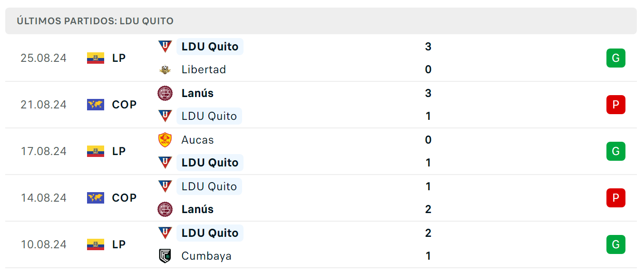This screenshot has height=273, width=644.
Task: Click the Cumbaya club crest icon
Action: point(165,256)
